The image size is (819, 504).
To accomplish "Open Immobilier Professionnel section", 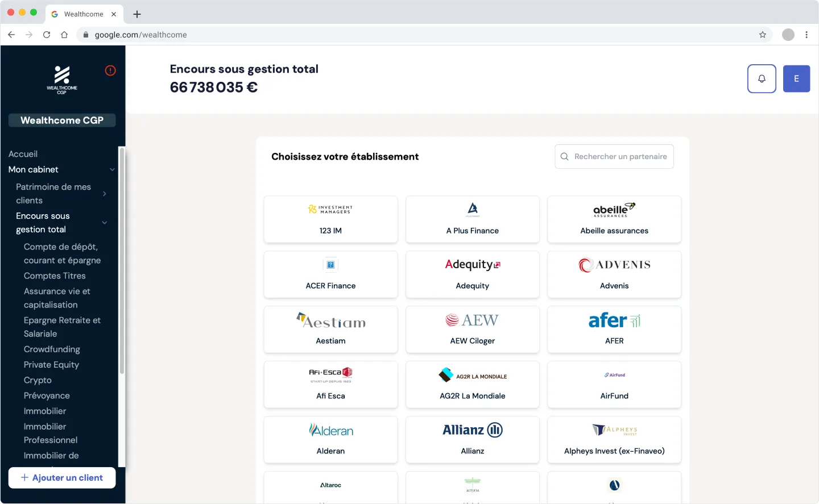I will point(51,433).
